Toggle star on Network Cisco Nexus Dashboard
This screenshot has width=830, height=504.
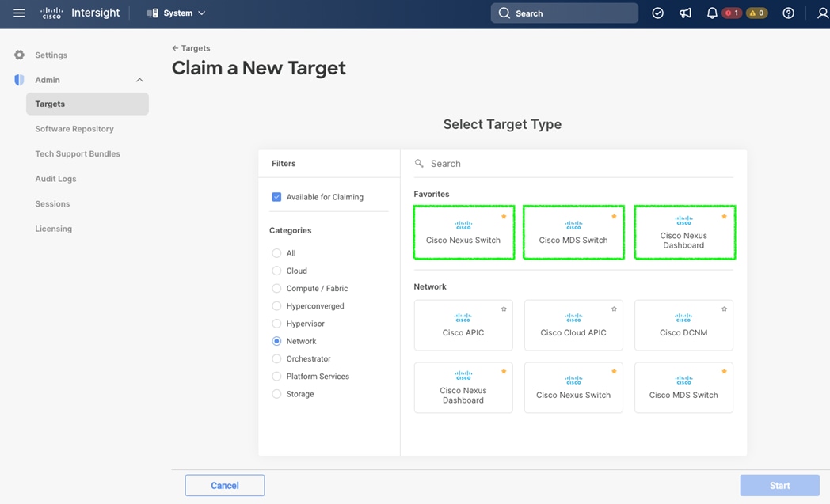[504, 371]
